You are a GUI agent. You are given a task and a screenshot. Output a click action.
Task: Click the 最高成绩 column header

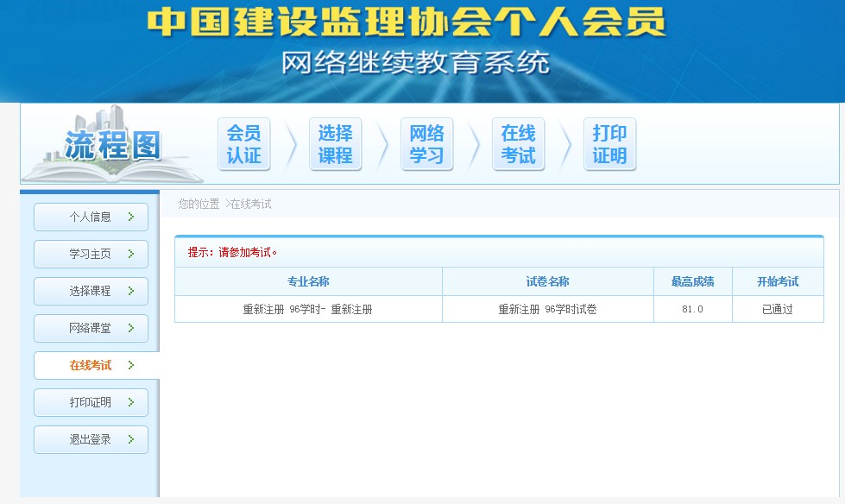click(x=692, y=281)
